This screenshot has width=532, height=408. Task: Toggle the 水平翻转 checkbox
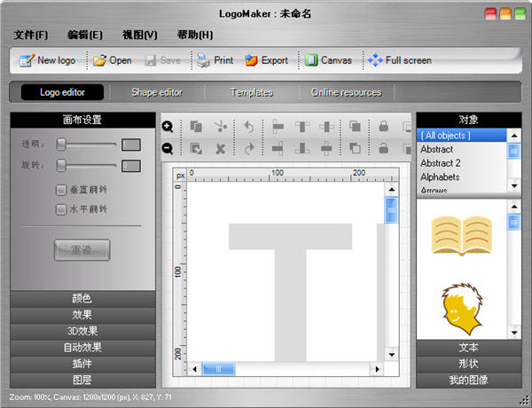tap(61, 209)
